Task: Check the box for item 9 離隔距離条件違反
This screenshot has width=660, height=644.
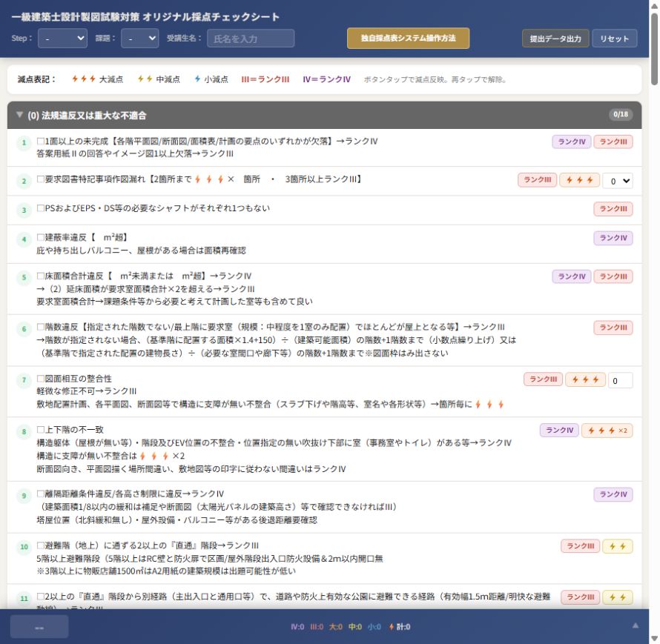Action: (x=40, y=494)
